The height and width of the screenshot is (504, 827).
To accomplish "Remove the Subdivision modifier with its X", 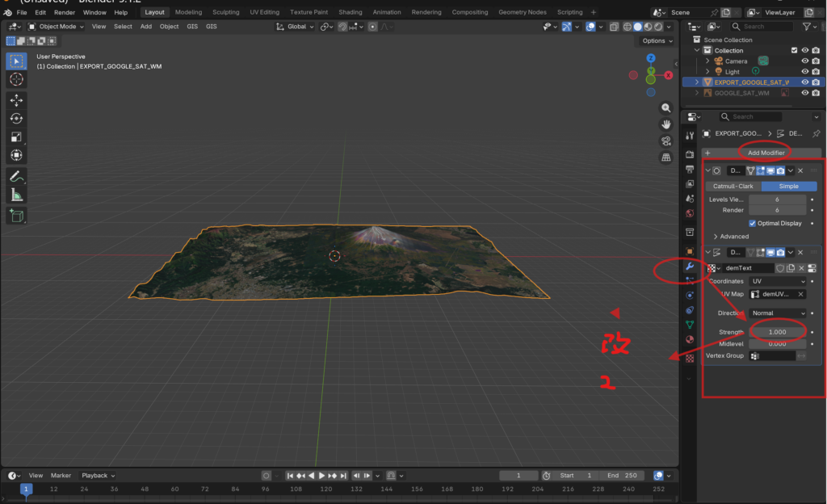I will 800,170.
